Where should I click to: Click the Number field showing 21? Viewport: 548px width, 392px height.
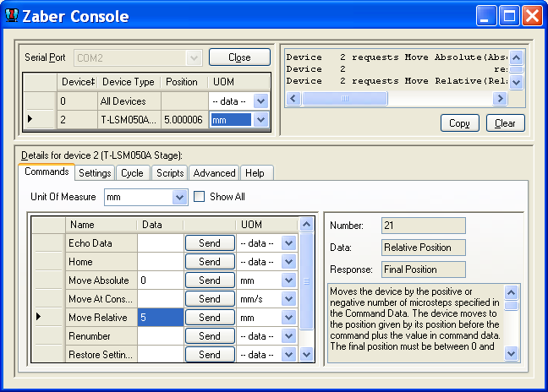pos(424,226)
